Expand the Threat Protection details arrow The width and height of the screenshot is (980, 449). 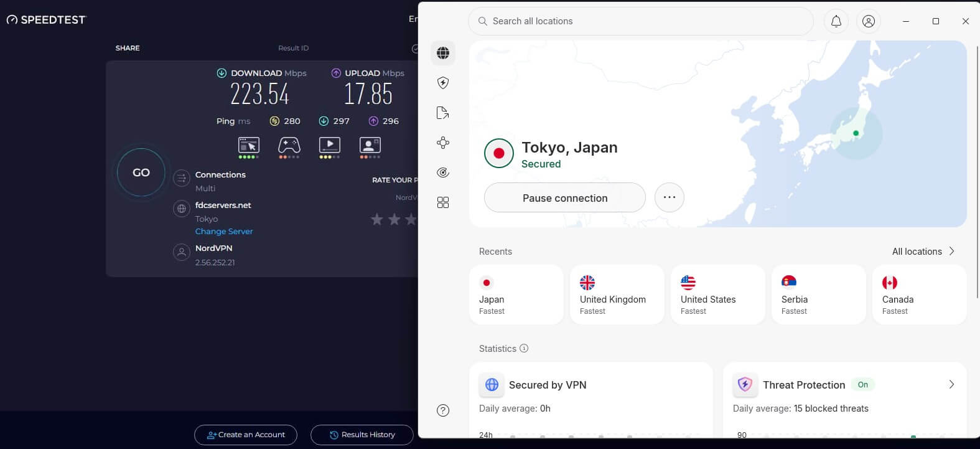[951, 384]
